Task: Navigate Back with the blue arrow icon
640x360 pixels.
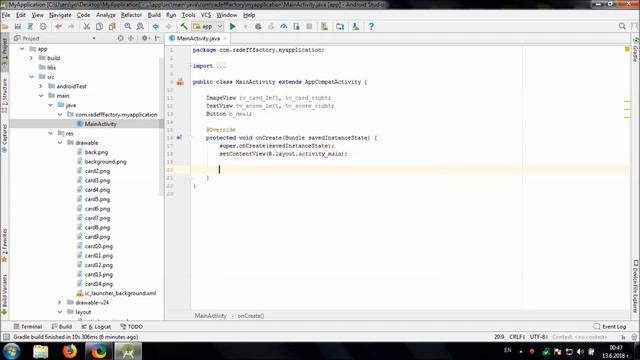Action: click(x=156, y=27)
